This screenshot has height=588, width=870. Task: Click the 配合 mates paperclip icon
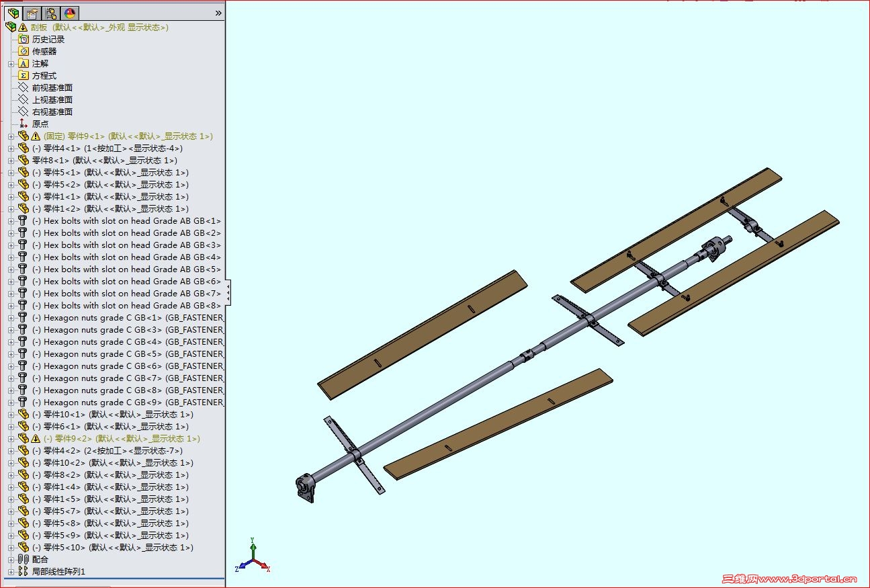pyautogui.click(x=24, y=559)
